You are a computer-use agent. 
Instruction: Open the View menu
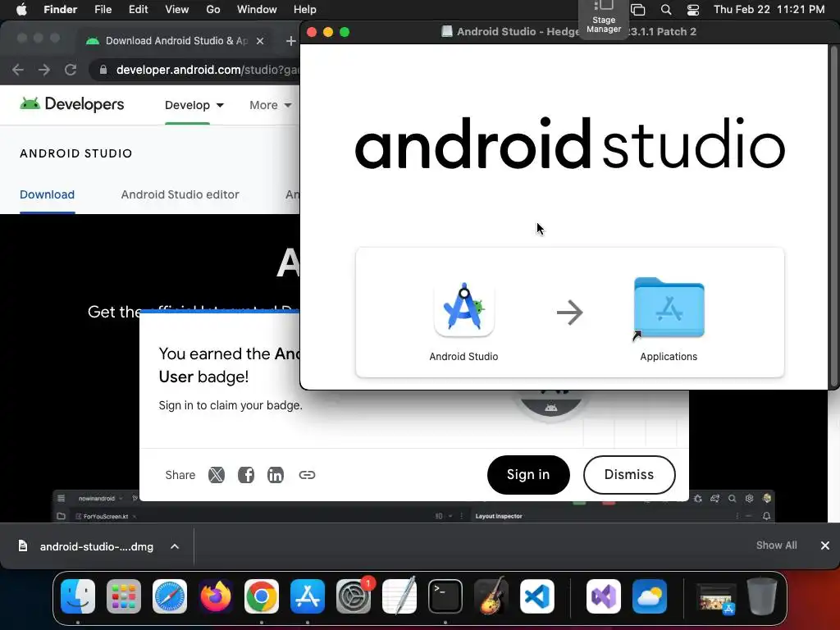point(177,10)
